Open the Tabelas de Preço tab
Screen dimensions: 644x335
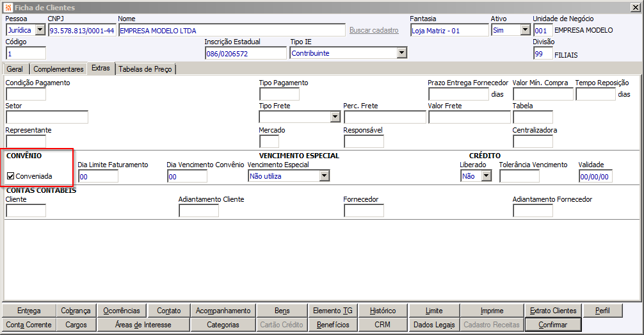145,69
